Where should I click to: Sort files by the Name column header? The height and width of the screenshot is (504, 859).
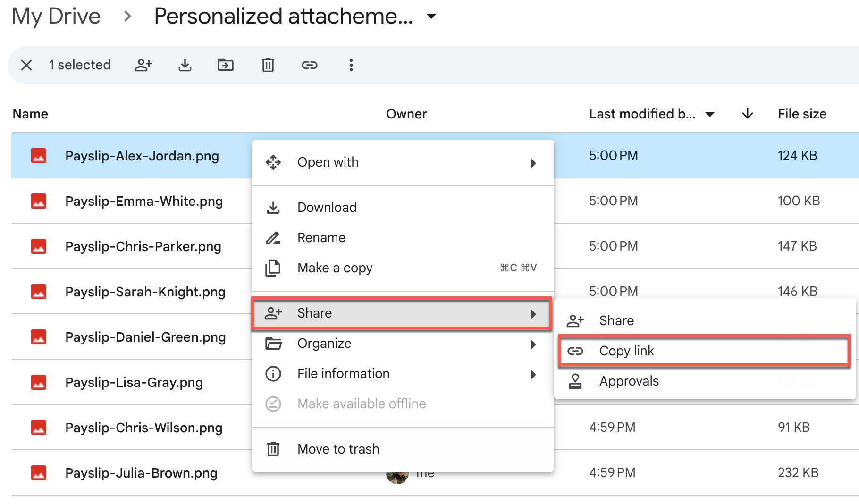click(30, 114)
